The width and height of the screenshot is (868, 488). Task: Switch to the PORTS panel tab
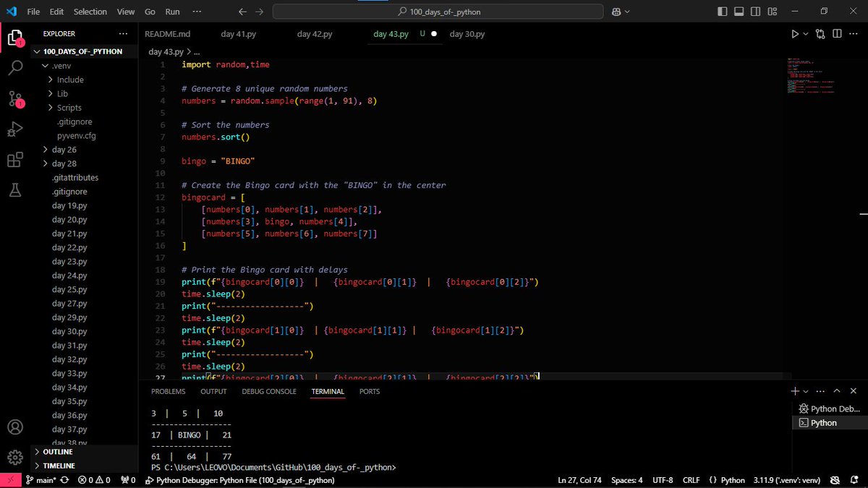pos(370,391)
